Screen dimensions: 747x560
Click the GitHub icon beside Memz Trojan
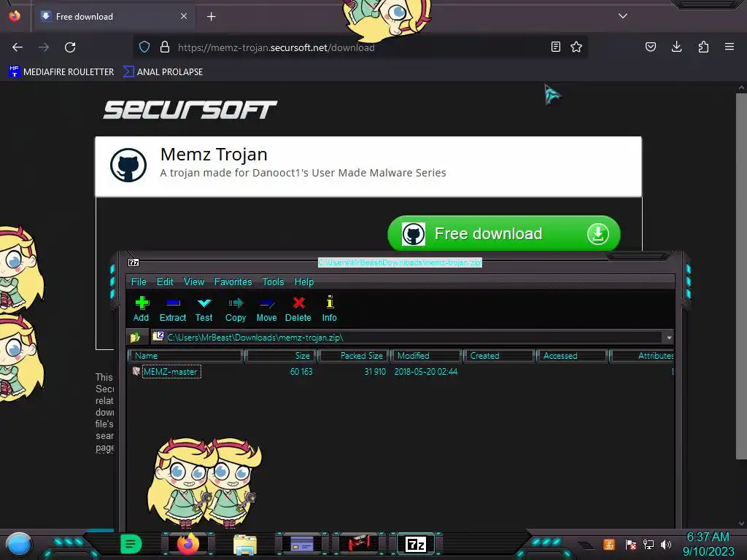click(128, 165)
